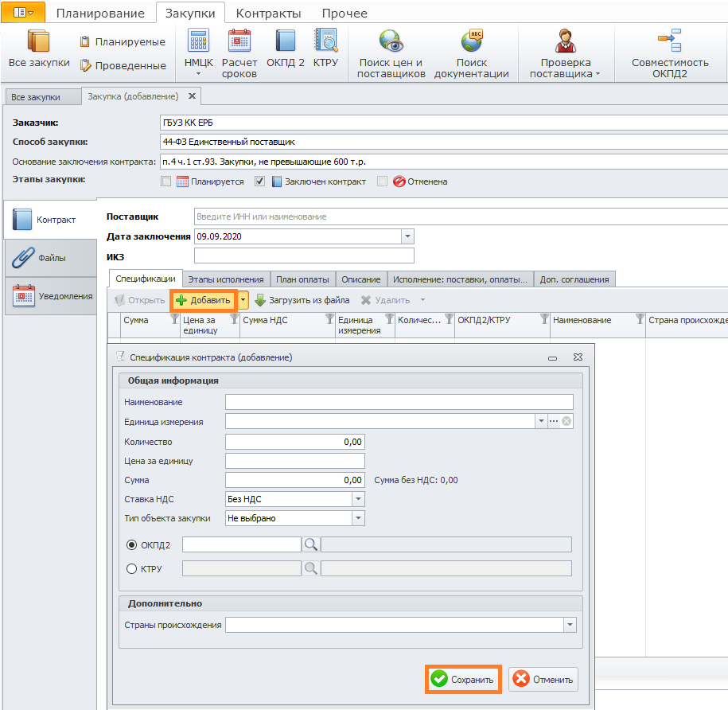This screenshot has width=728, height=710.
Task: Open the Все закупки ribbon icon
Action: tap(38, 41)
